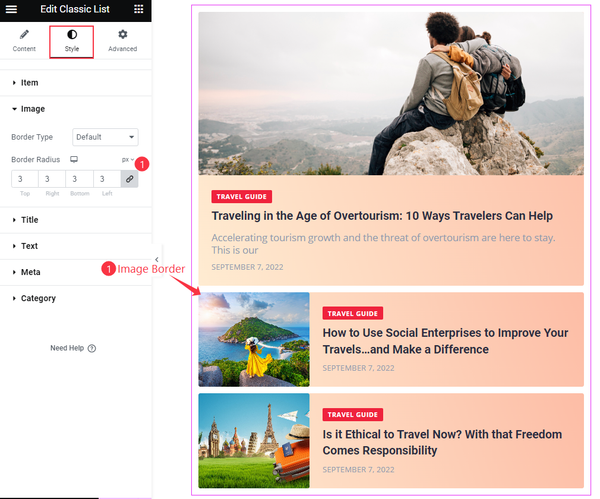Switch to the Advanced tab
Image resolution: width=600 pixels, height=499 pixels.
pyautogui.click(x=122, y=41)
